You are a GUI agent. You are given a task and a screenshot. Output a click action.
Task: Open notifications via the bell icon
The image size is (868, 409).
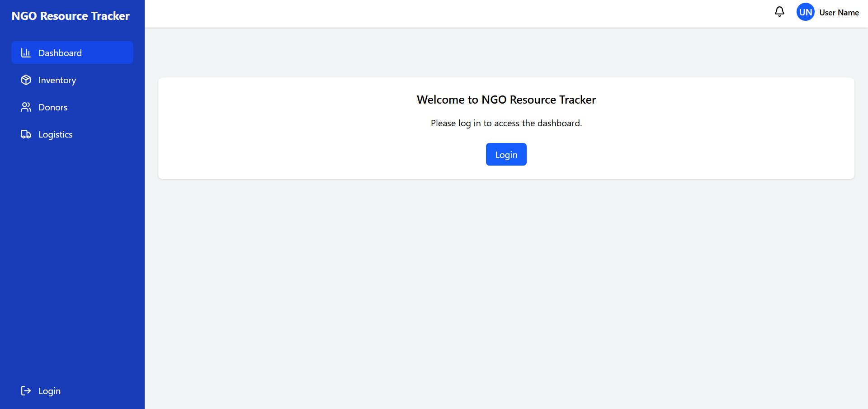pos(779,12)
